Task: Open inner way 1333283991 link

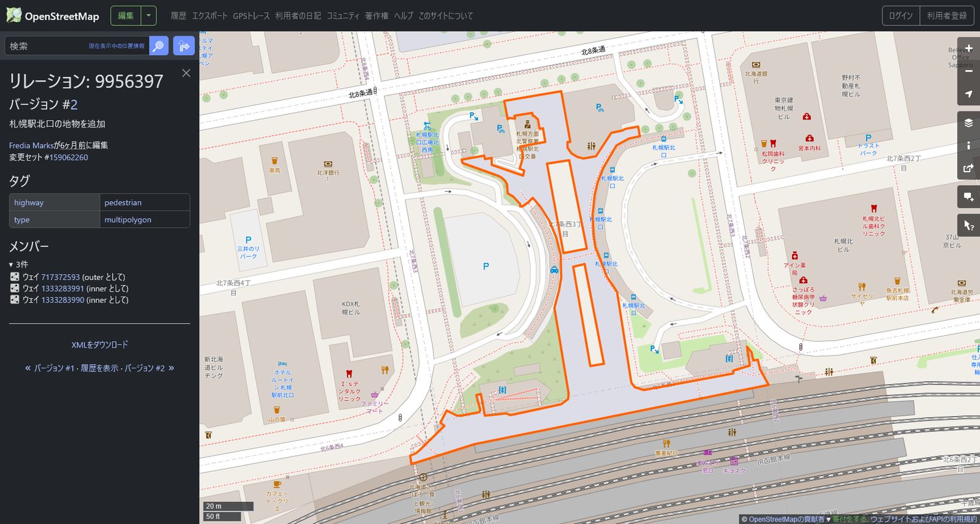Action: [x=62, y=288]
